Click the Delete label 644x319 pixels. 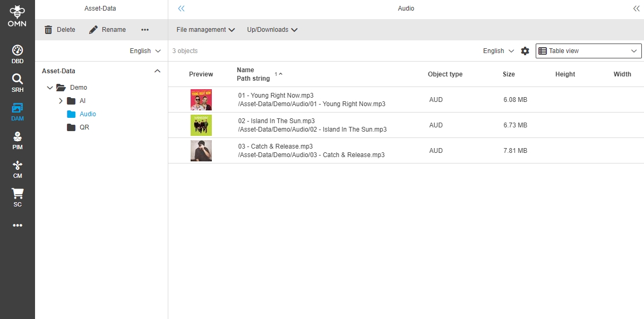click(66, 30)
